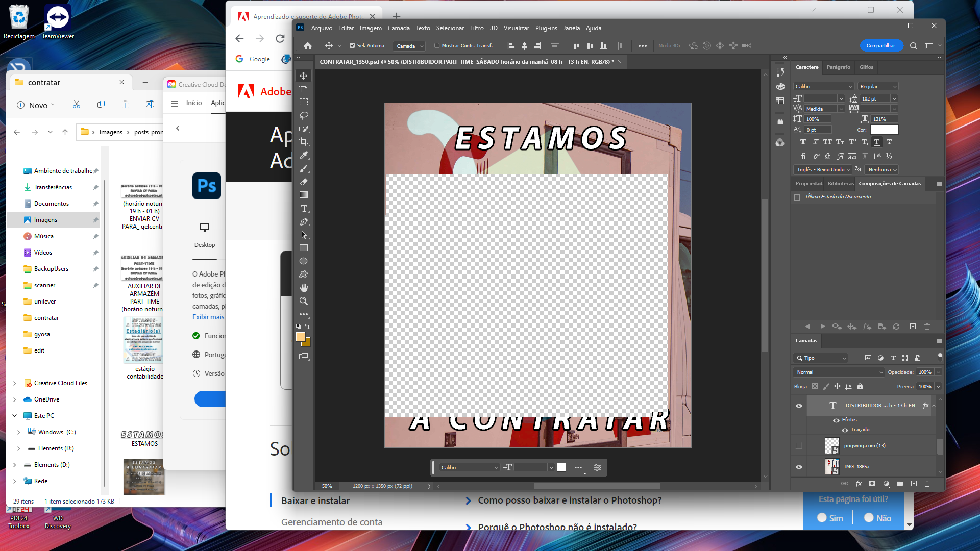Hide the IMG_1885a layer
The image size is (980, 551).
click(x=799, y=466)
